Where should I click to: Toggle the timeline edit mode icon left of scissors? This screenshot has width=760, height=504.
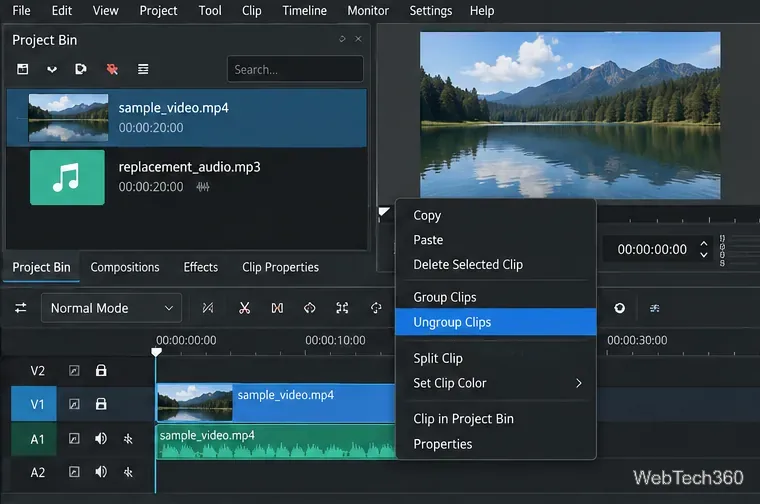[x=208, y=308]
